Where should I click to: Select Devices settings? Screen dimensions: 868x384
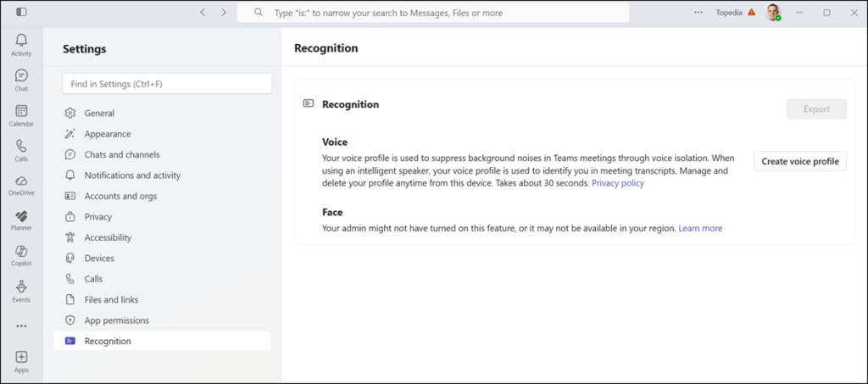coord(162,259)
